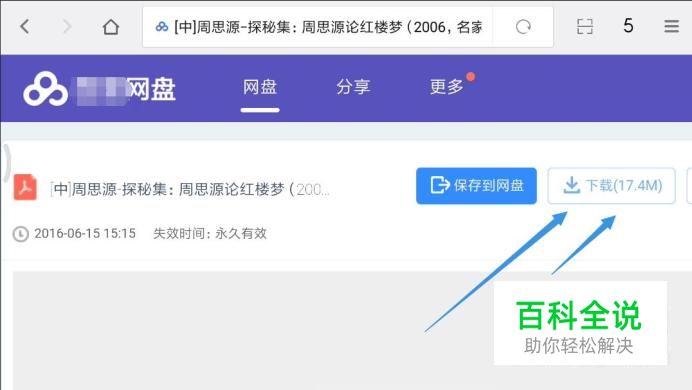Viewport: 692px width, 390px height.
Task: Click the 失效时间：永久有效 text
Action: pyautogui.click(x=210, y=233)
